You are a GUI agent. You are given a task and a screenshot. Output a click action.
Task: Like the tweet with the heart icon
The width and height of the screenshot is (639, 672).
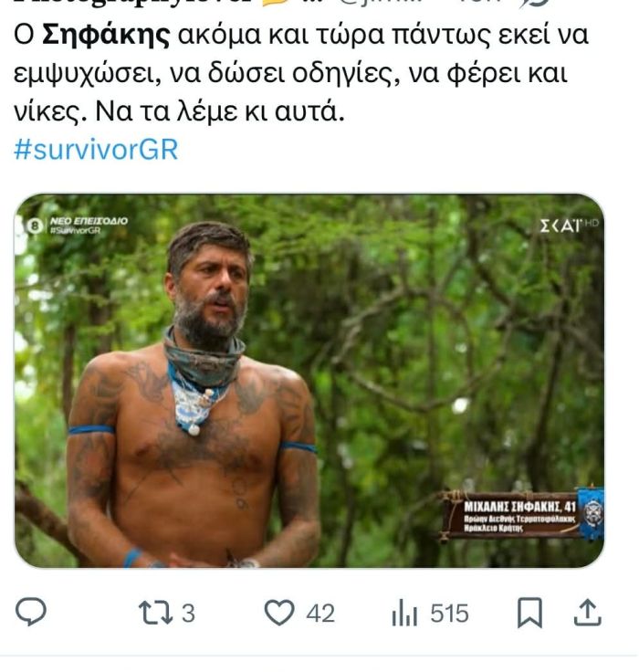(279, 613)
